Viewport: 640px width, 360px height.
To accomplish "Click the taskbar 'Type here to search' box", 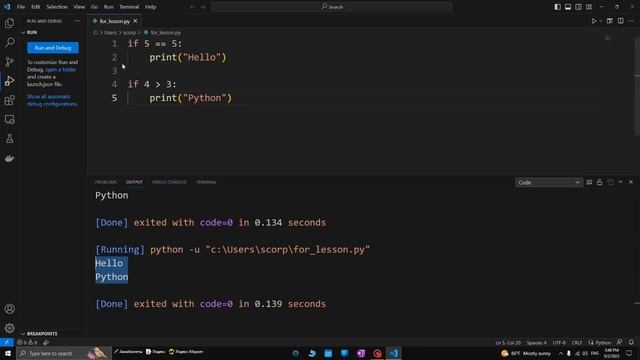I will pyautogui.click(x=64, y=353).
